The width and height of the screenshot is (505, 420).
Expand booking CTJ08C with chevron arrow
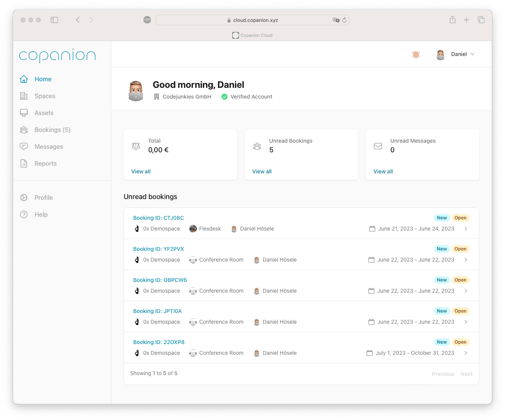click(465, 229)
